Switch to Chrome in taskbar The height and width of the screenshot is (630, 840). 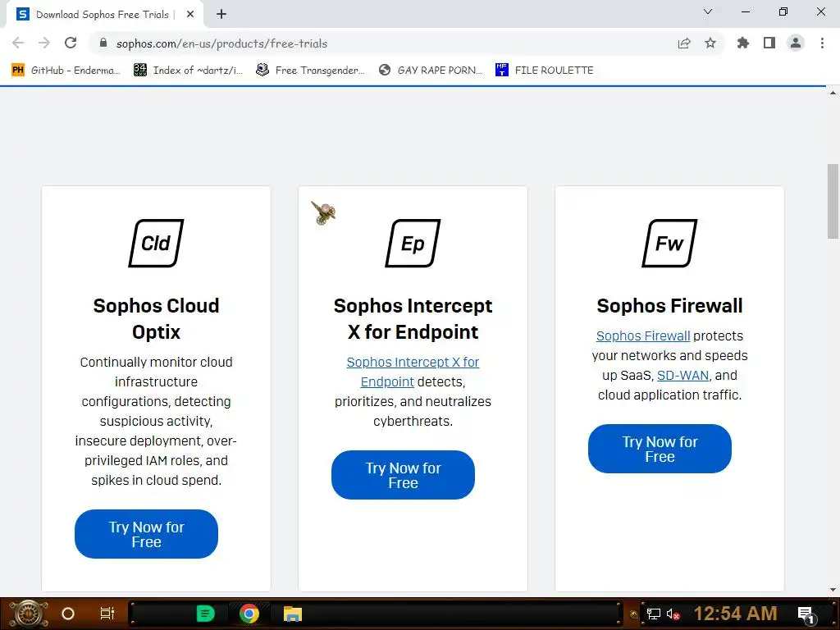pos(249,614)
